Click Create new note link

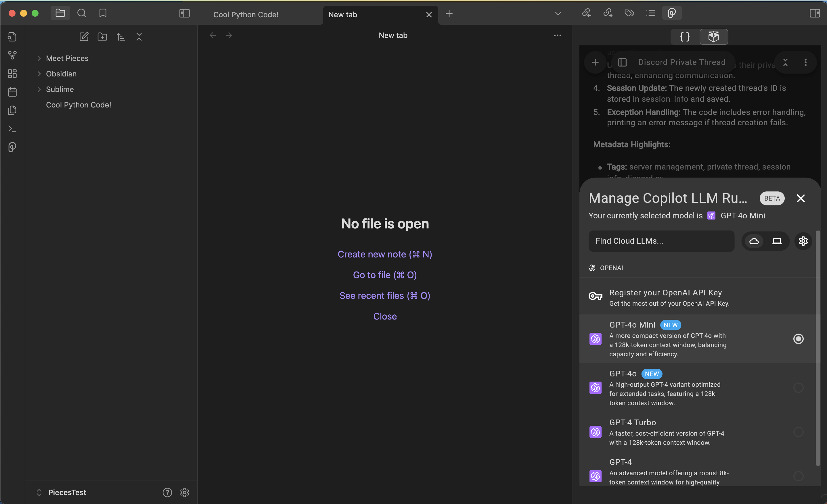pyautogui.click(x=385, y=254)
